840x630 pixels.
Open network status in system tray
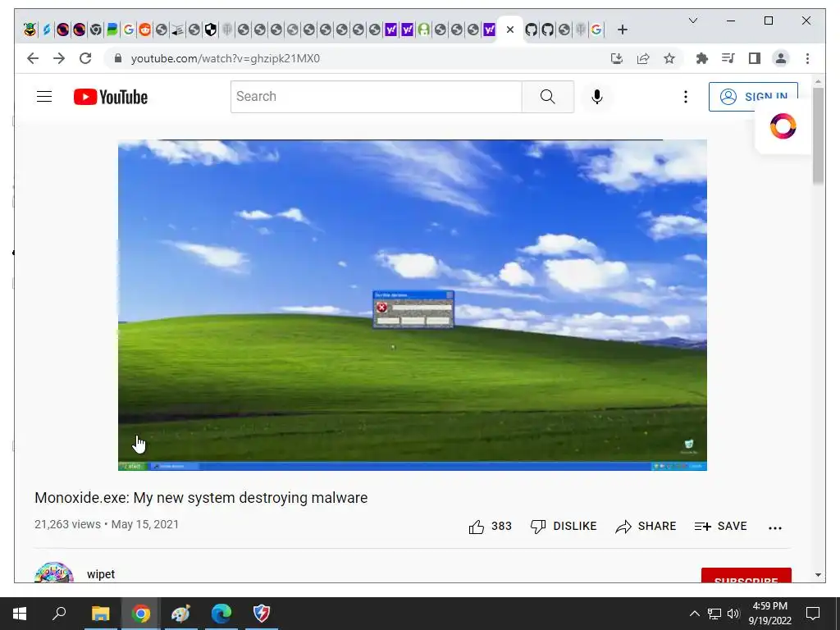714,614
